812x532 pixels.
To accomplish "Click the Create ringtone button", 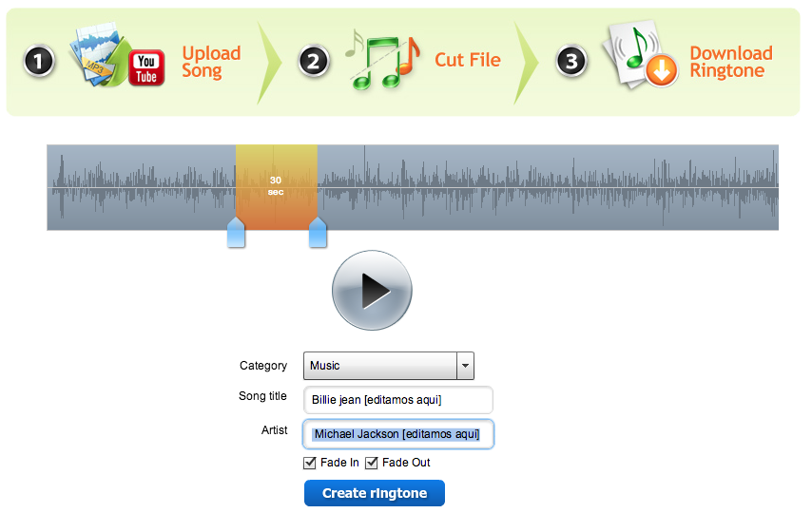I will click(x=375, y=493).
